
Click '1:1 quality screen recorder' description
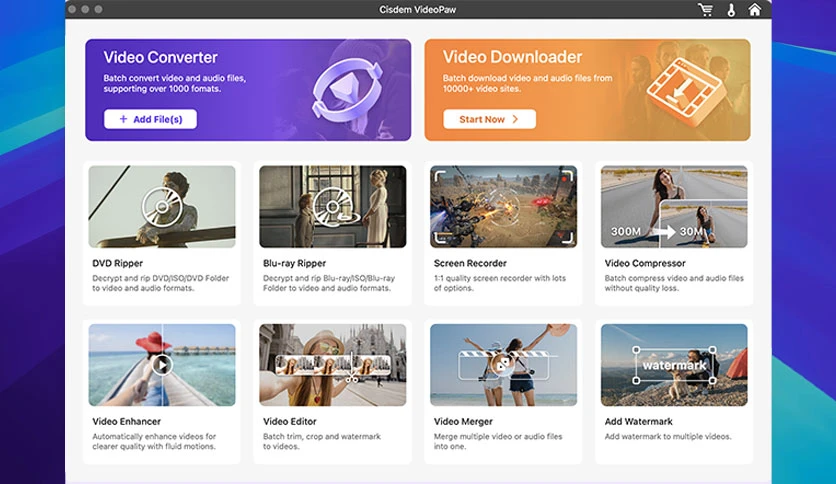coord(500,283)
